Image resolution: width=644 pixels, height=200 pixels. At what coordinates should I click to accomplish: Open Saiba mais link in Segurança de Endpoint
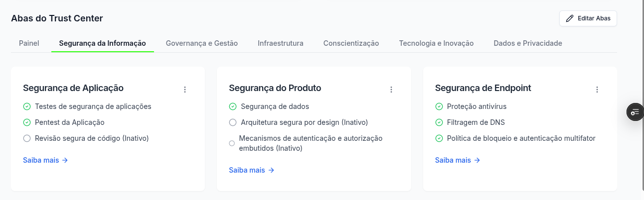458,160
